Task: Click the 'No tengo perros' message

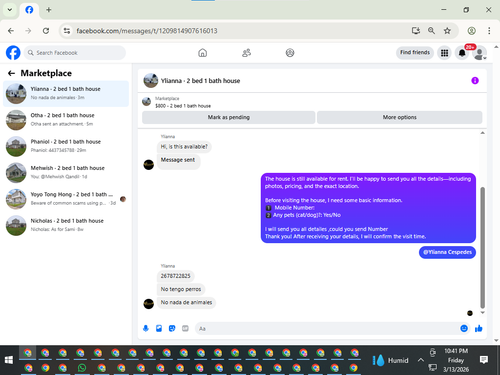Action: (x=181, y=289)
